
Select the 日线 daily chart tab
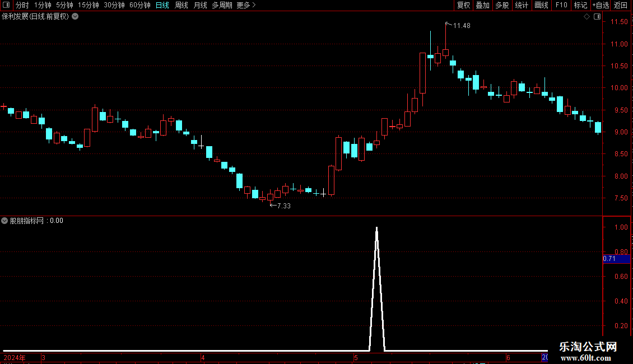pyautogui.click(x=162, y=5)
